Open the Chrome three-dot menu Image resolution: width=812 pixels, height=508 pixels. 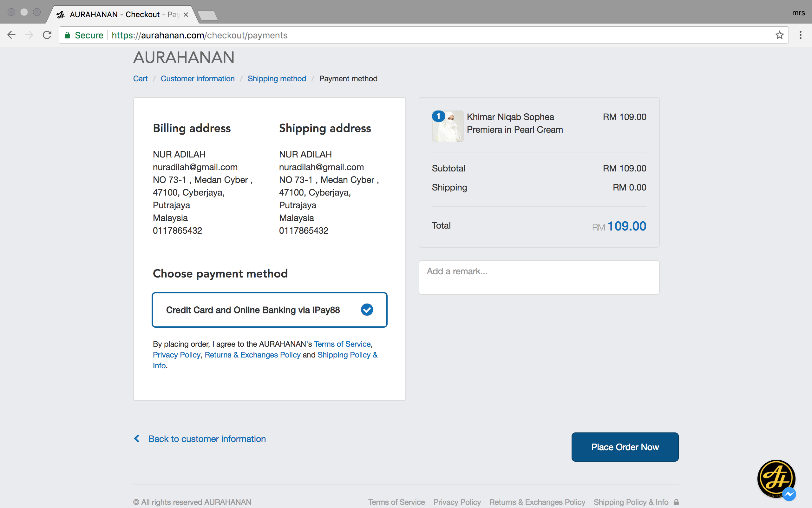coord(801,35)
